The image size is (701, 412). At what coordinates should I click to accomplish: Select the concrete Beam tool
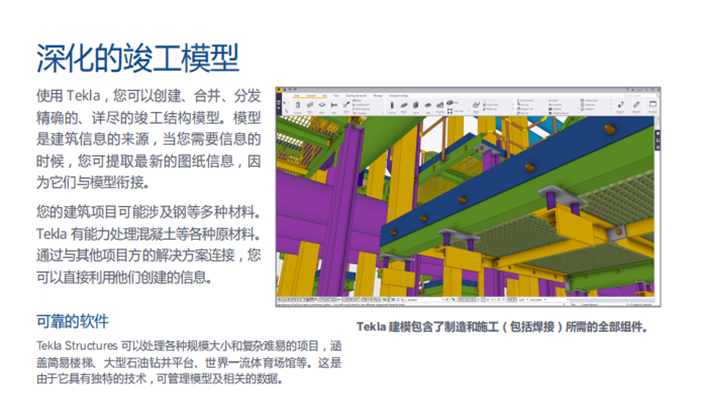click(x=404, y=106)
